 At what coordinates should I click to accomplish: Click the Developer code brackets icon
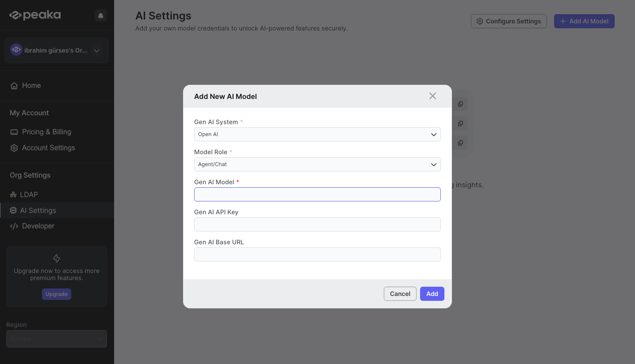point(14,226)
